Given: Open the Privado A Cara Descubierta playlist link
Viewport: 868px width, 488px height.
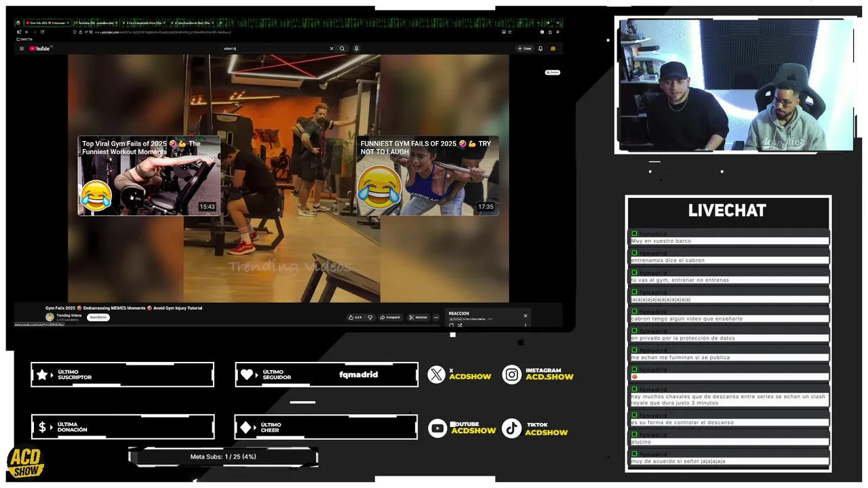Looking at the screenshot, I should (472, 319).
